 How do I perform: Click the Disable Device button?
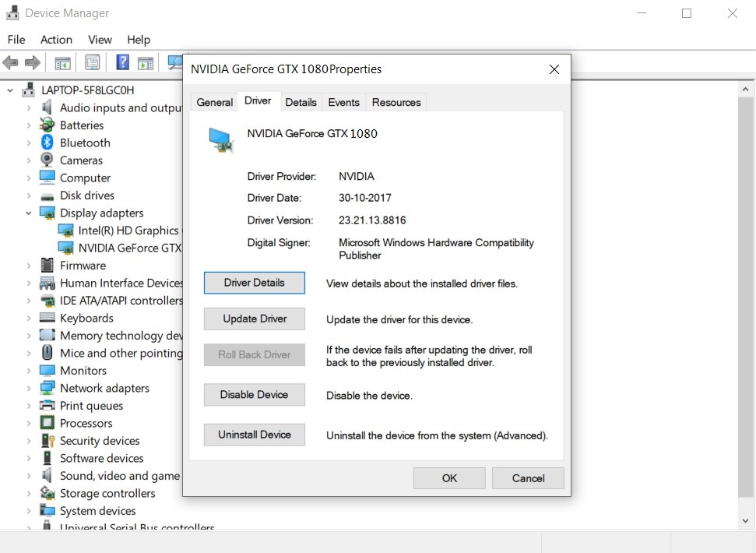254,394
